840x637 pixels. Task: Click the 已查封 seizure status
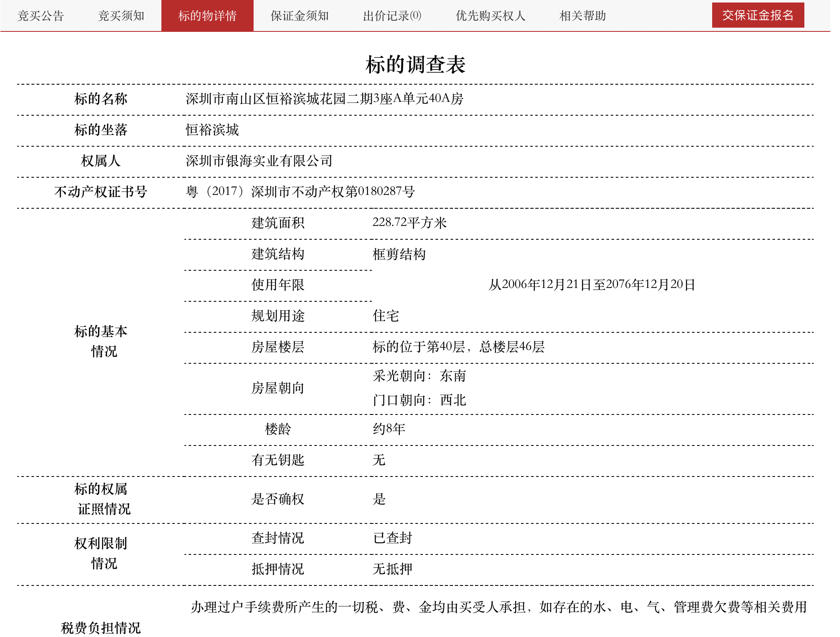(392, 538)
